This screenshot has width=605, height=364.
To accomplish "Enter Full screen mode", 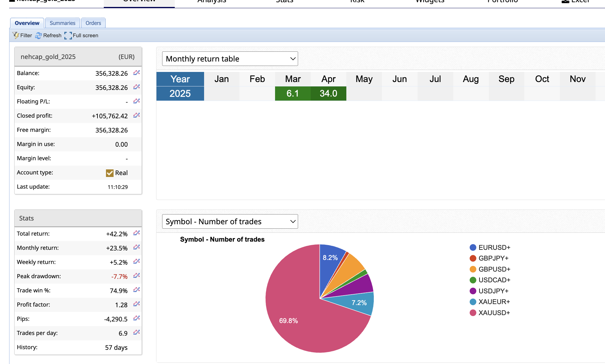I will tap(68, 35).
